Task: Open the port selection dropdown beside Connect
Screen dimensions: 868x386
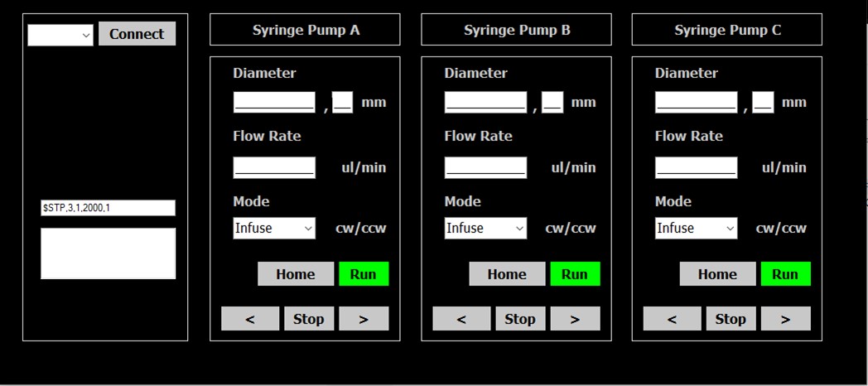Action: [x=60, y=35]
